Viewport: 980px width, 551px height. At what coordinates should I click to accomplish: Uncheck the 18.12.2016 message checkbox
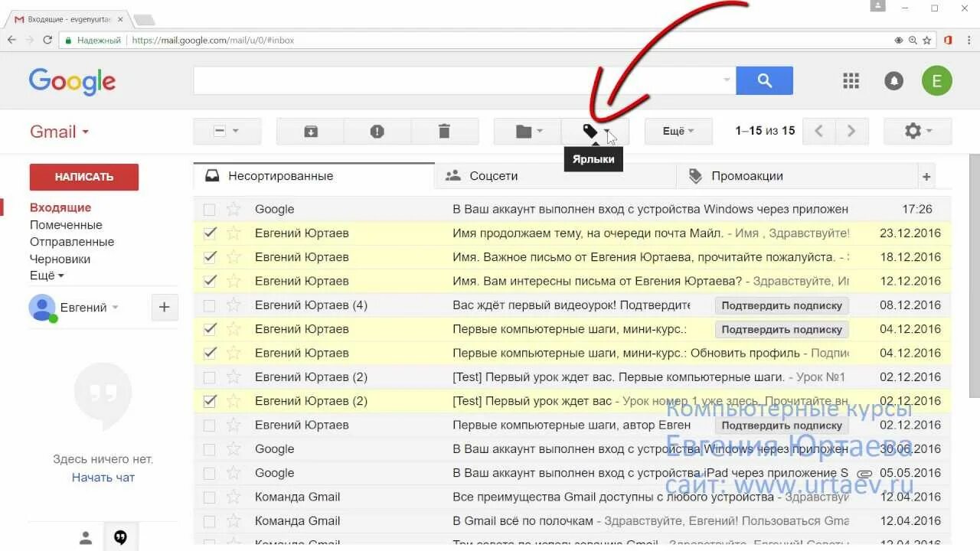click(x=210, y=257)
